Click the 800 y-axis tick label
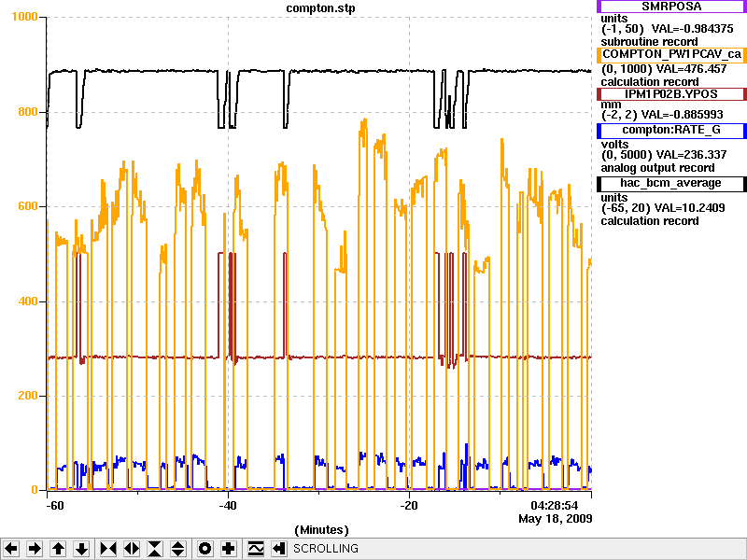The height and width of the screenshot is (560, 747). [28, 112]
